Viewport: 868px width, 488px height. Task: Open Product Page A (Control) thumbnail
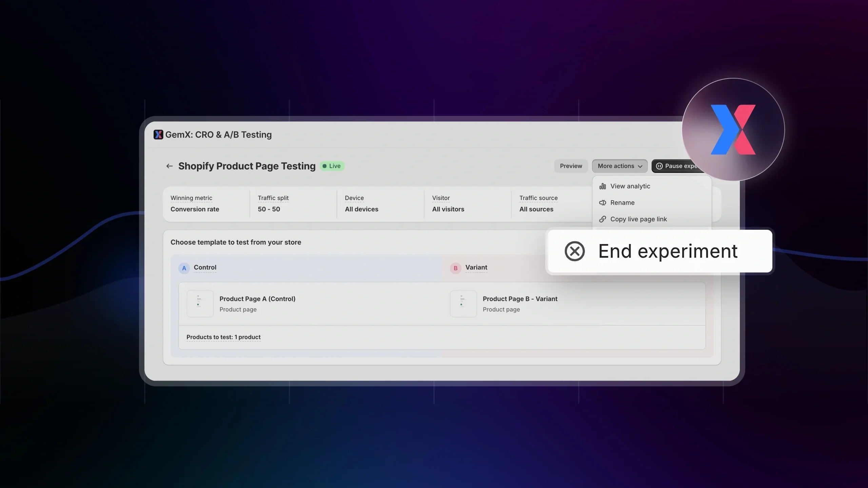200,304
